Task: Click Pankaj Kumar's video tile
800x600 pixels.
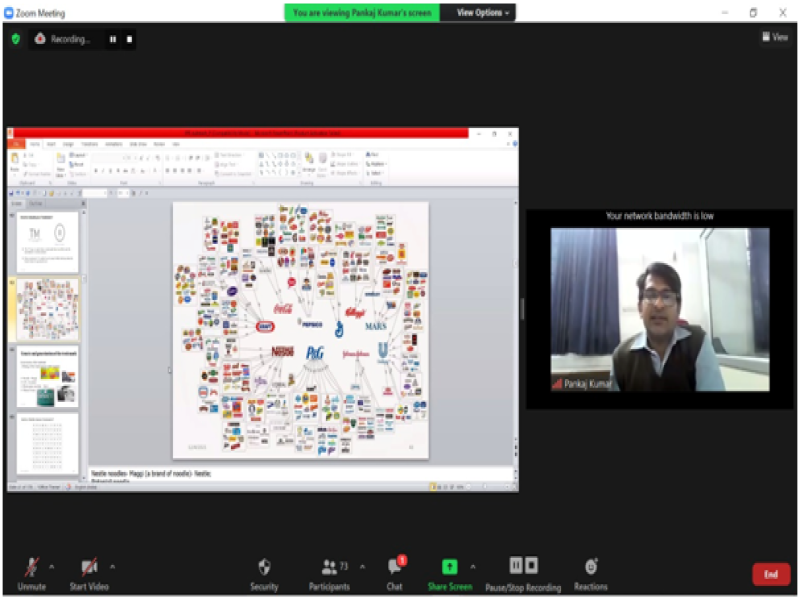Action: 660,309
